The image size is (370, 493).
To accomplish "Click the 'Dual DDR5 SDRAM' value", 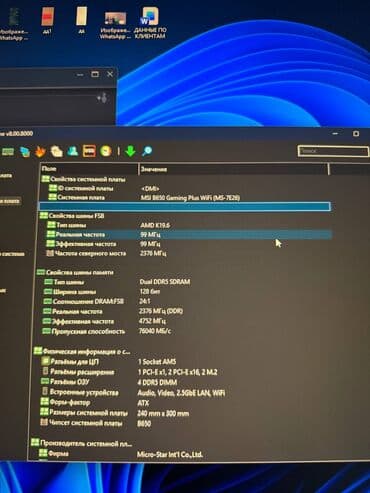I will click(x=165, y=282).
